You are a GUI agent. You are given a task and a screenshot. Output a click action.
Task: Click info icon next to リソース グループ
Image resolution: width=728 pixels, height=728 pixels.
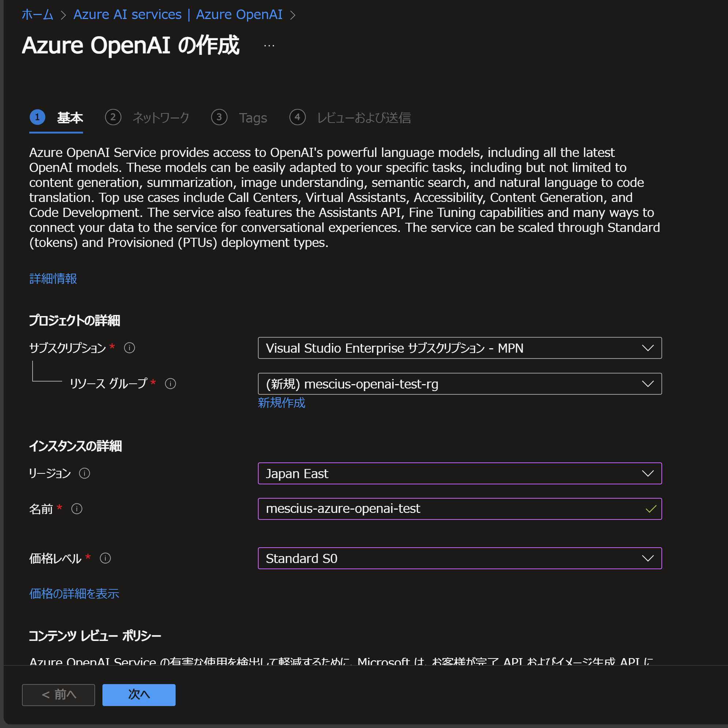click(x=170, y=384)
